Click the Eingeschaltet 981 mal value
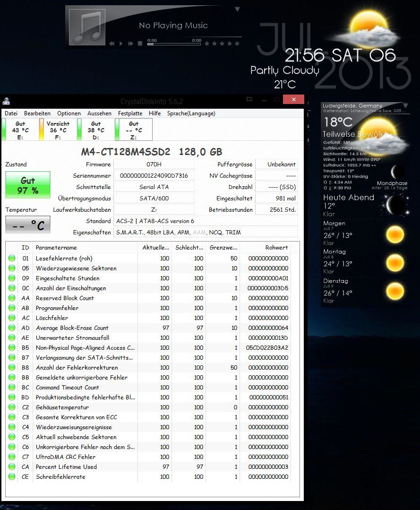This screenshot has width=420, height=510. click(x=277, y=199)
